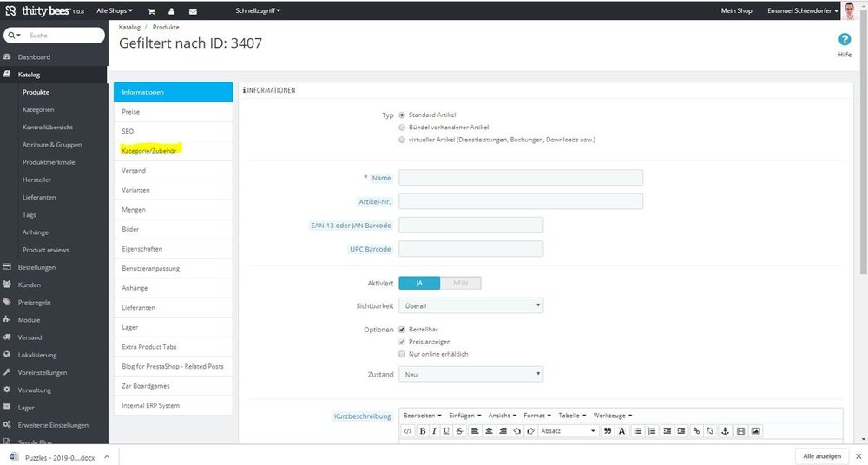Viewport: 868px width, 465px height.
Task: Apply blockquote using the quote icon
Action: [x=608, y=431]
